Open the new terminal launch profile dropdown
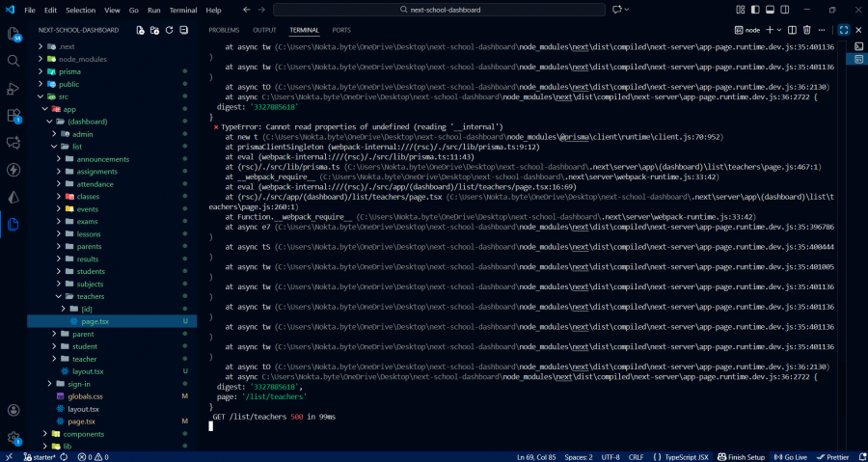 click(x=778, y=30)
